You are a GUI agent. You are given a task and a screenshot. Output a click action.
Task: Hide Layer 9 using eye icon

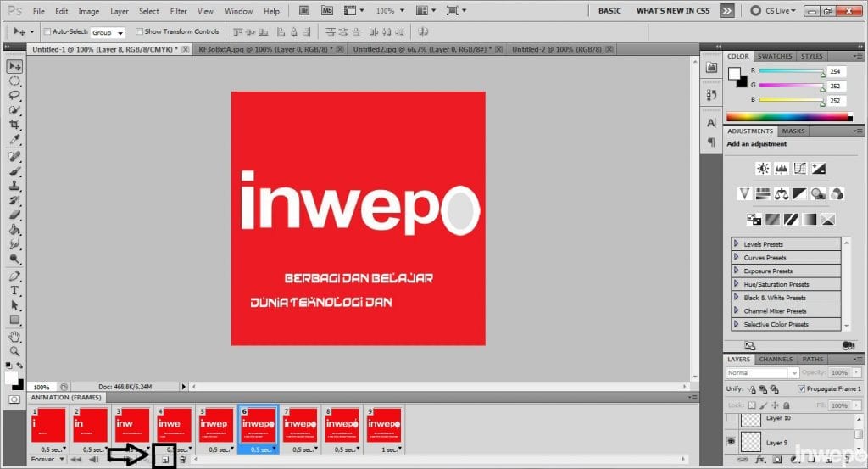[x=732, y=442]
